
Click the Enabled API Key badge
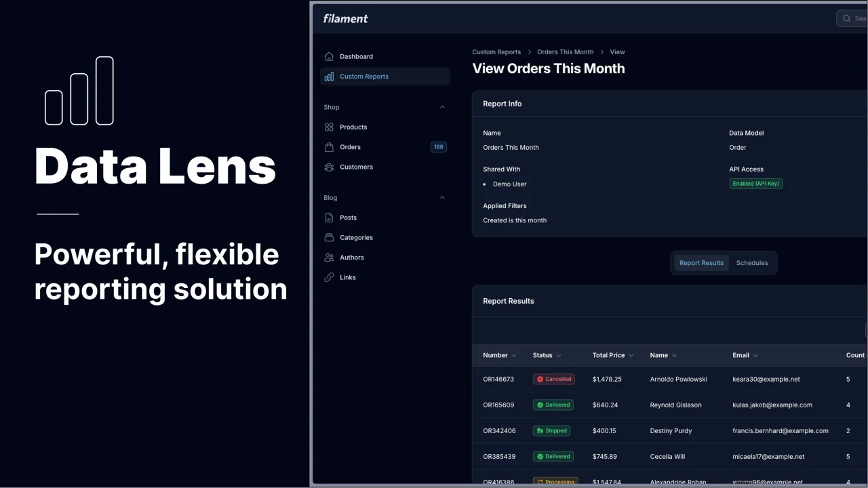(755, 184)
